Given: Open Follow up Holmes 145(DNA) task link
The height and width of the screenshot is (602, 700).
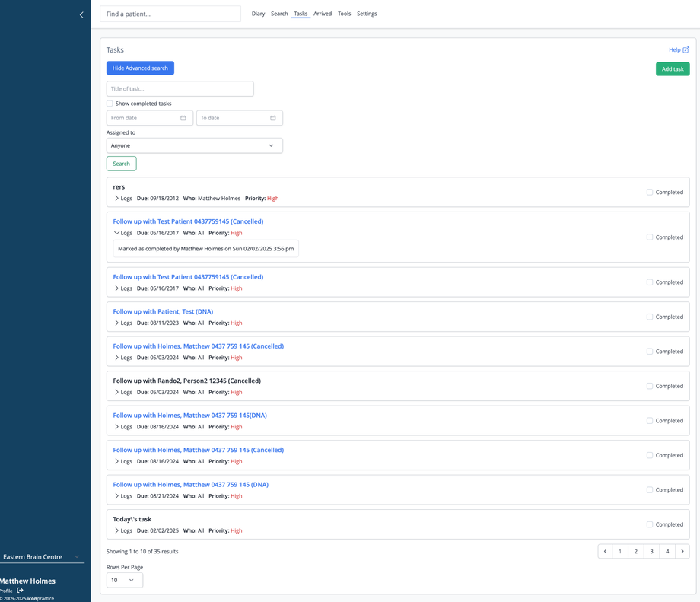Looking at the screenshot, I should point(189,416).
